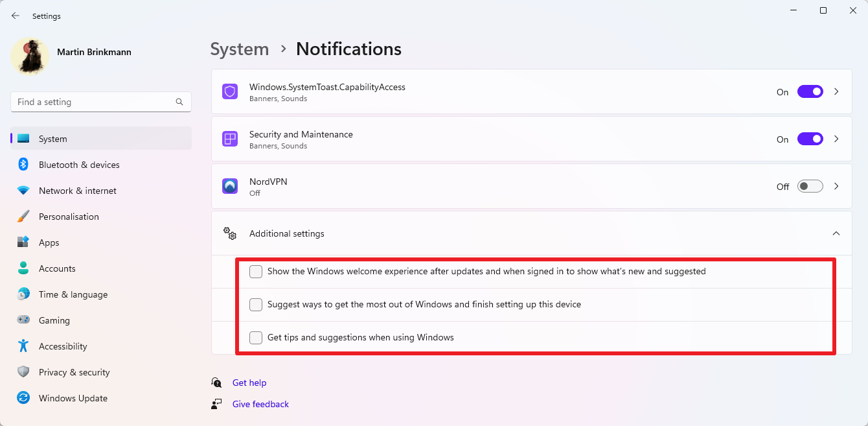868x426 pixels.
Task: Select the Gaming sidebar icon
Action: coord(23,320)
